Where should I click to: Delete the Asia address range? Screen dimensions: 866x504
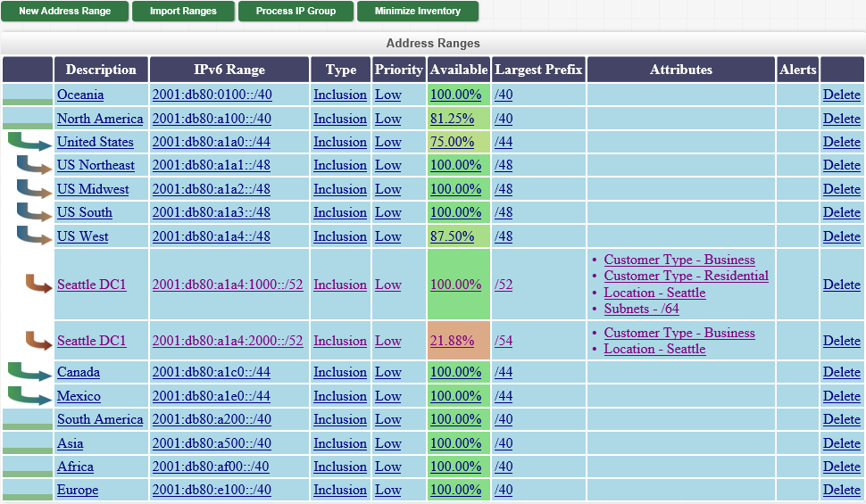point(841,443)
